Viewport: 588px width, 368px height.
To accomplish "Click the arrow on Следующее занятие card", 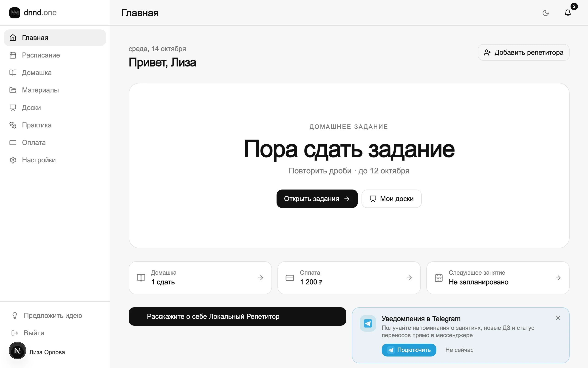I will tap(558, 278).
